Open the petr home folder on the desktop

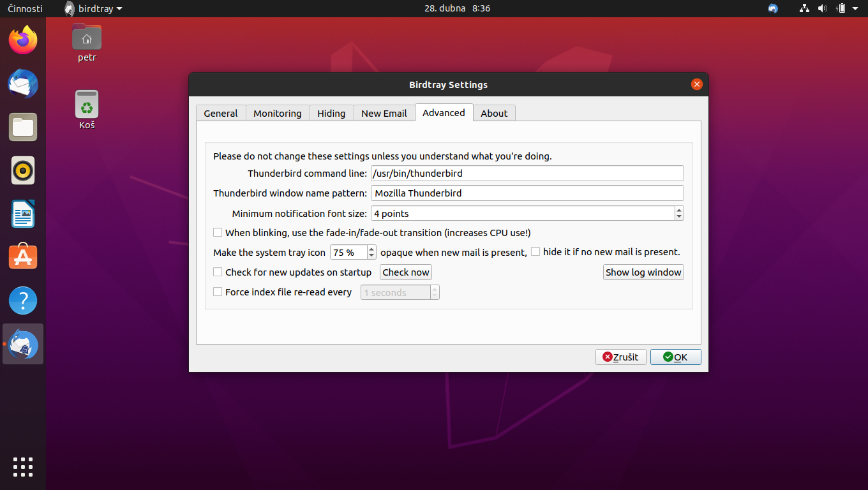87,42
